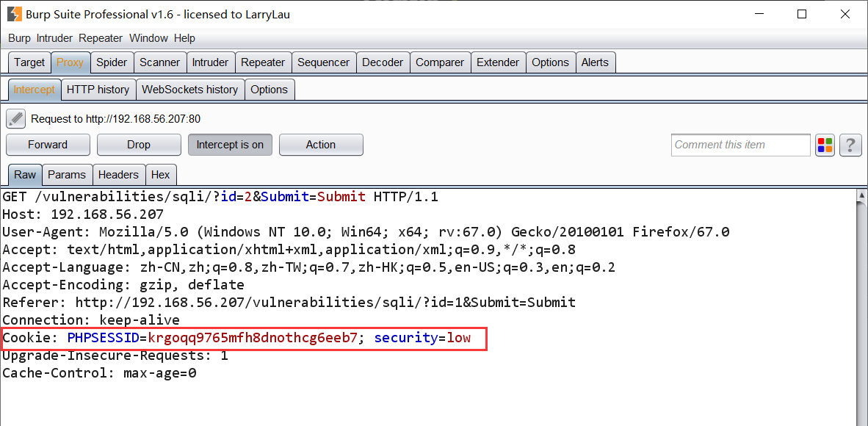This screenshot has width=868, height=426.
Task: Go to the Repeater tool tab
Action: 263,62
